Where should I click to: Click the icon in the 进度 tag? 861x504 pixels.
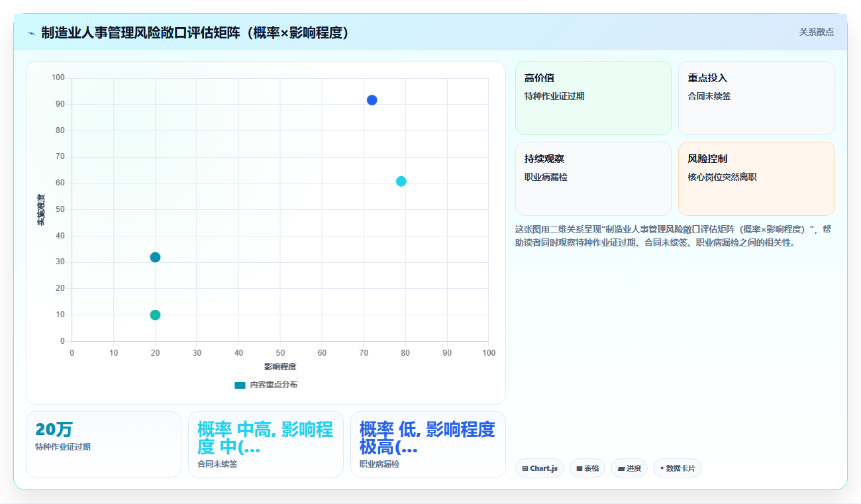pos(621,468)
